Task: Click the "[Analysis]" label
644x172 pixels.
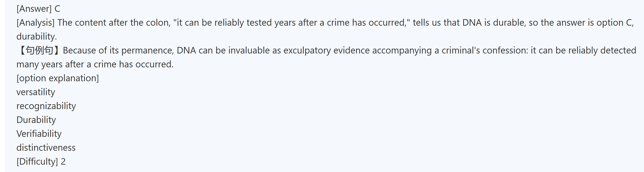Action: [35, 23]
